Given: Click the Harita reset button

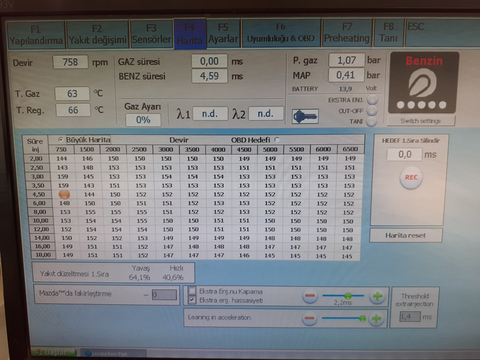Looking at the screenshot, I should 406,235.
